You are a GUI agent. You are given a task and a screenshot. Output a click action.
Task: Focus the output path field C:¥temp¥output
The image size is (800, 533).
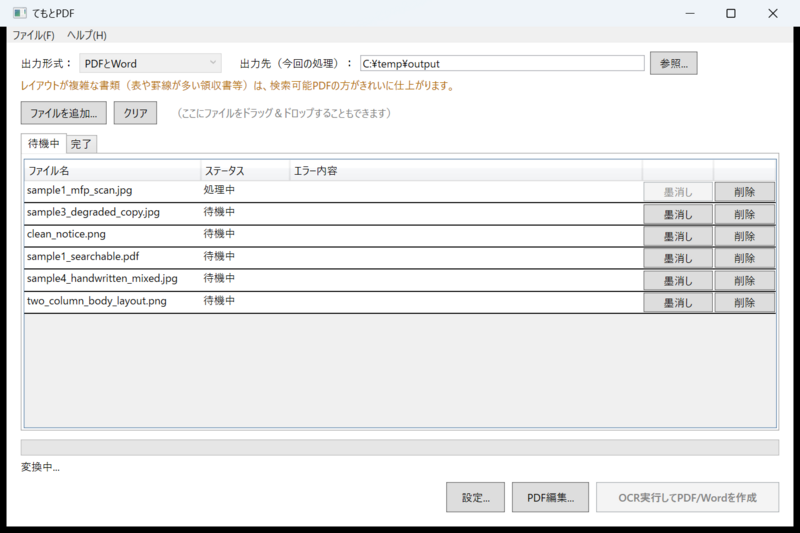(x=502, y=64)
